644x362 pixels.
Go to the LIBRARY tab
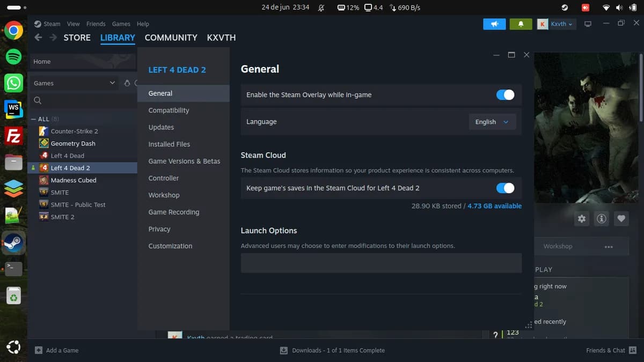(x=118, y=38)
